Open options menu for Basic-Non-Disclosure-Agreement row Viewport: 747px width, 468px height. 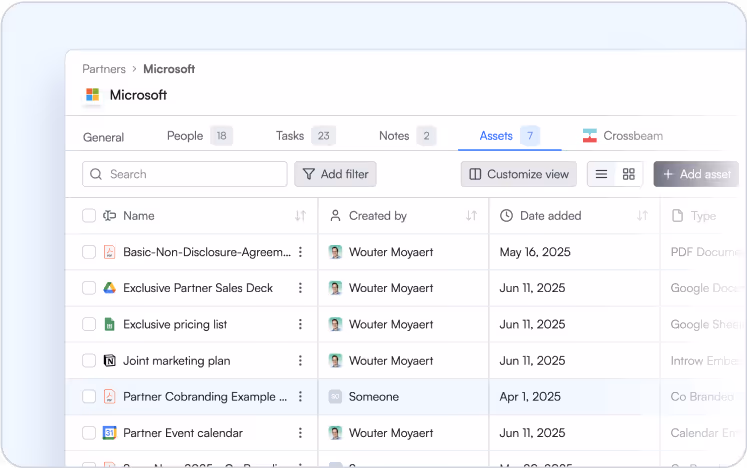(300, 252)
